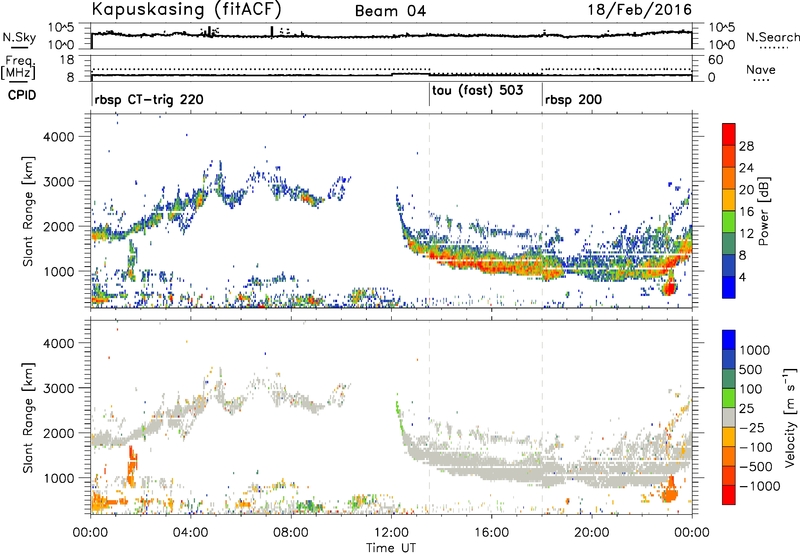The height and width of the screenshot is (554, 800).
Task: Click the 4000 tick on power panel axis
Action: (x=59, y=137)
